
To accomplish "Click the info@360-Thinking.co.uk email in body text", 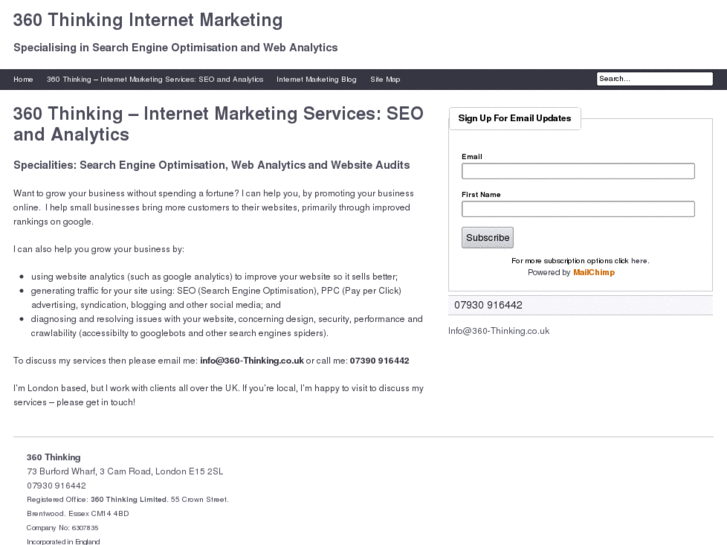I will [x=251, y=360].
